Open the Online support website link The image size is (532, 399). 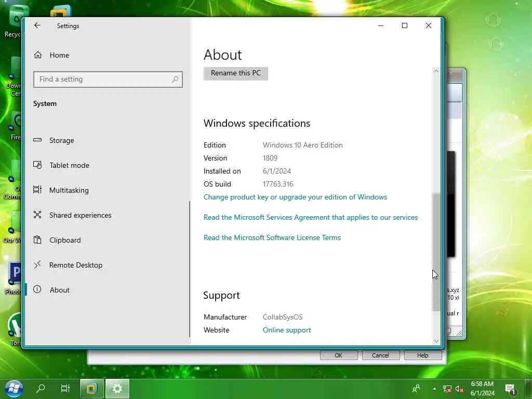click(x=287, y=330)
